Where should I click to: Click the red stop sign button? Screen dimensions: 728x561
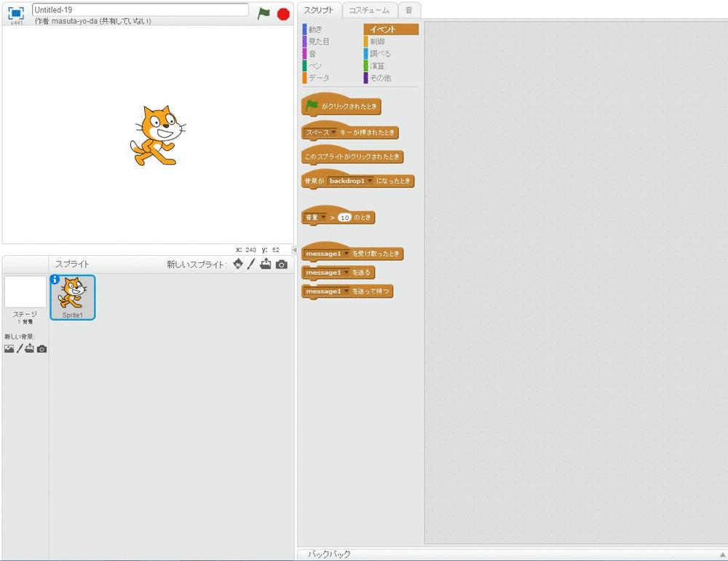(283, 14)
